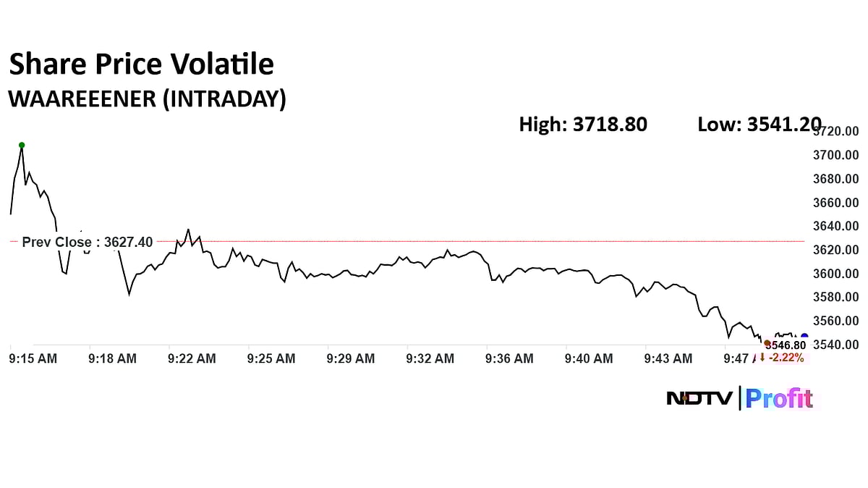Click the blue latest-price marker dot
The height and width of the screenshot is (488, 868).
tap(804, 337)
